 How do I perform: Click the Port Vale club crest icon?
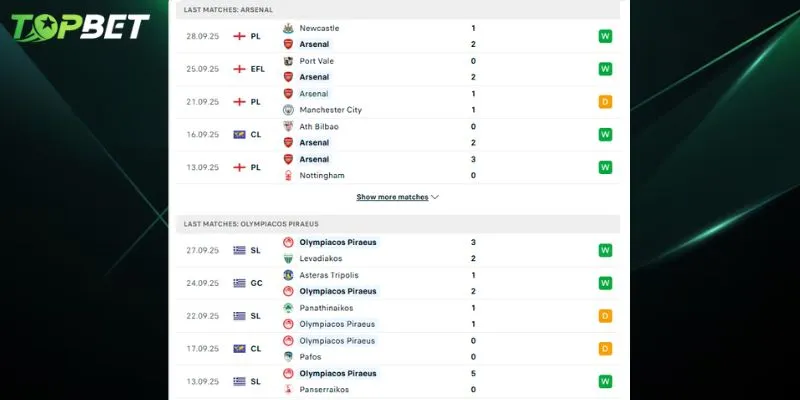[288, 61]
